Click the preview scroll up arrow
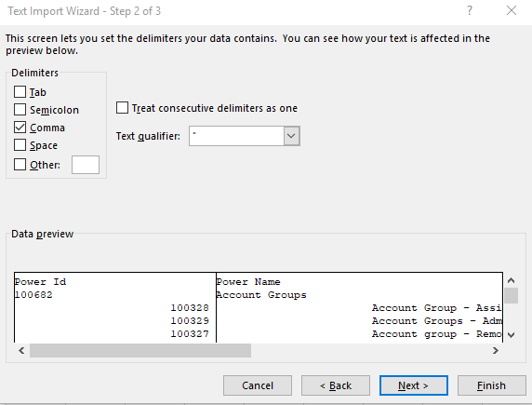The image size is (532, 405). click(511, 280)
